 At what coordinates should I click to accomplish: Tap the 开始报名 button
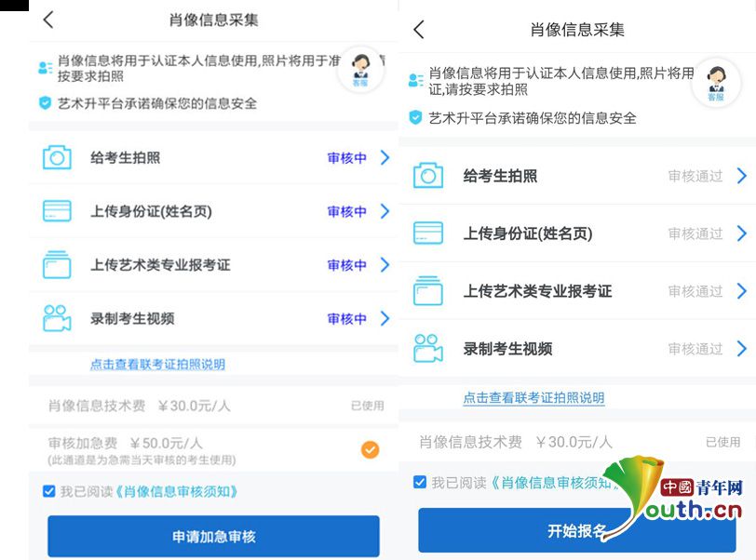click(577, 530)
